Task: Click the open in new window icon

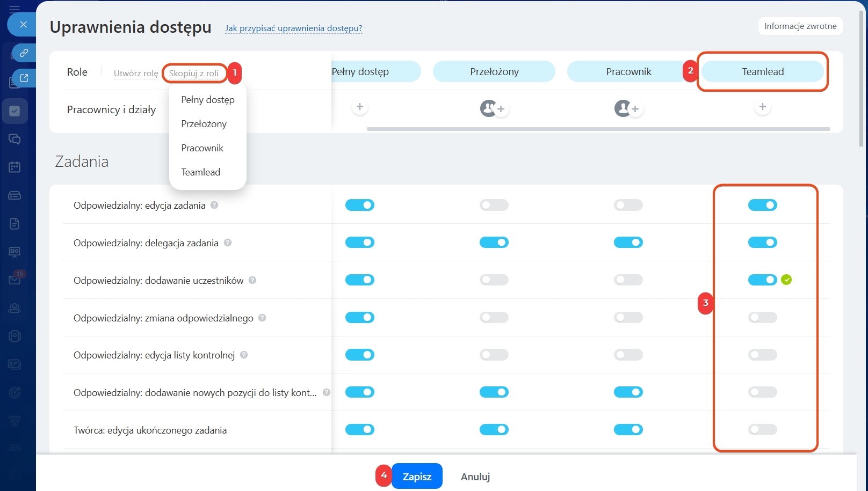Action: point(24,78)
